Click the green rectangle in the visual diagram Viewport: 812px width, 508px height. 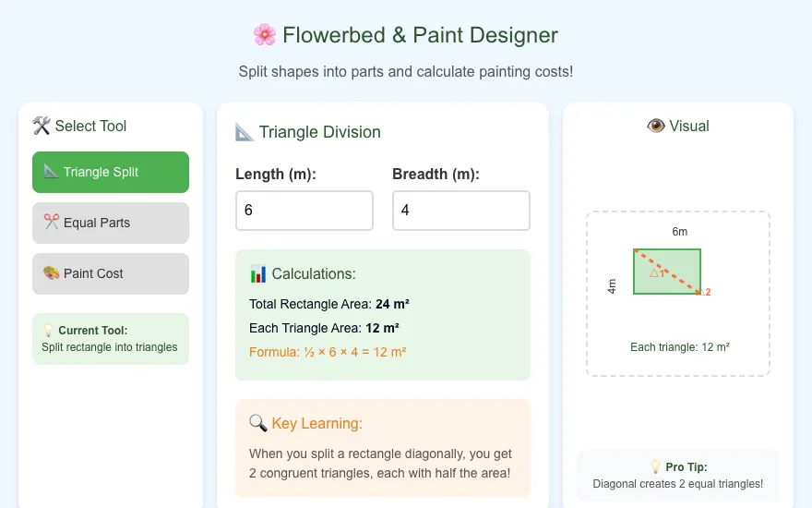click(x=667, y=272)
